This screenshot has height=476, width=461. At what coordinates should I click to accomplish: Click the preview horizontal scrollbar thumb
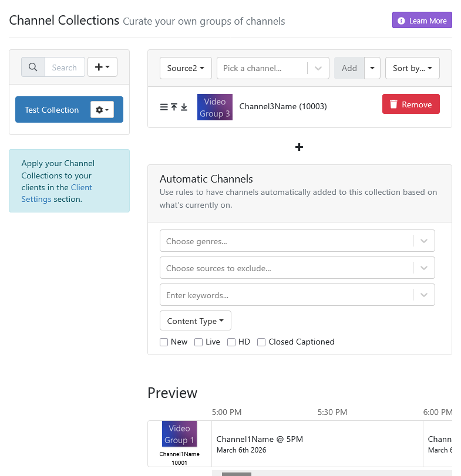(236, 473)
